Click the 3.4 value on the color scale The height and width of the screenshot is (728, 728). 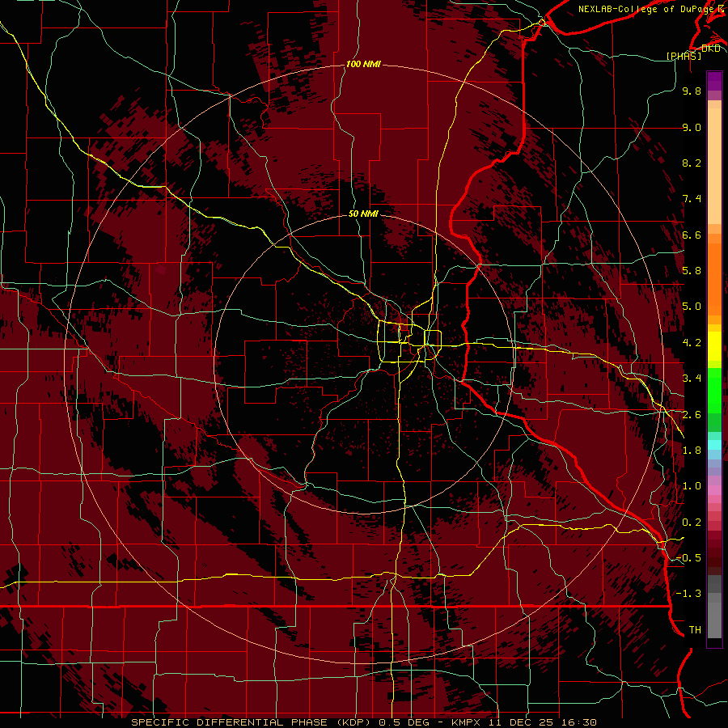pos(692,379)
